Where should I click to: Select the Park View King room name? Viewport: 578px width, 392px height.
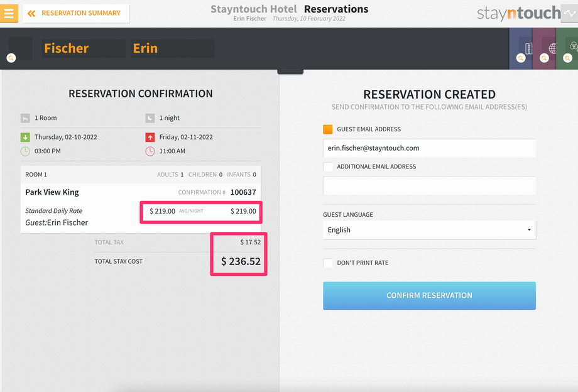[x=52, y=192]
